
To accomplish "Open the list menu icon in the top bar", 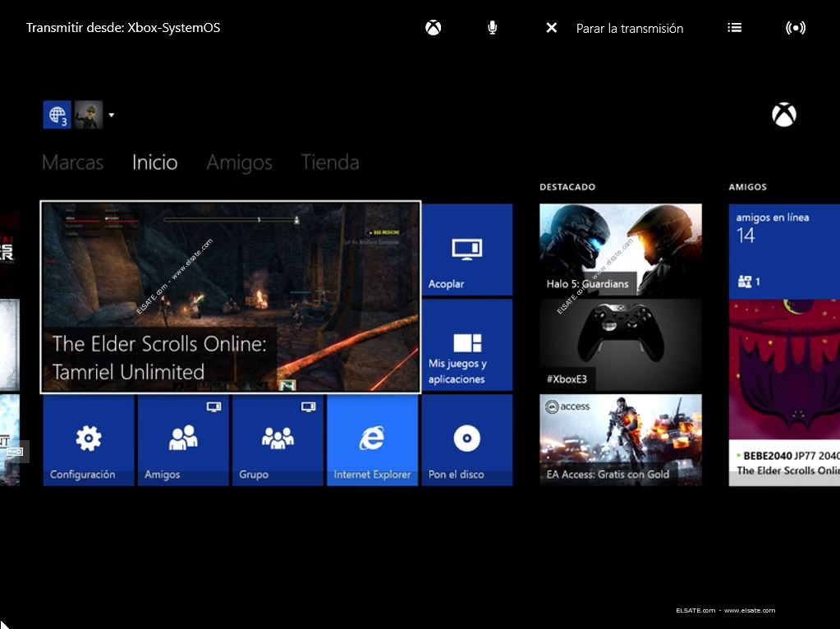I will [734, 27].
